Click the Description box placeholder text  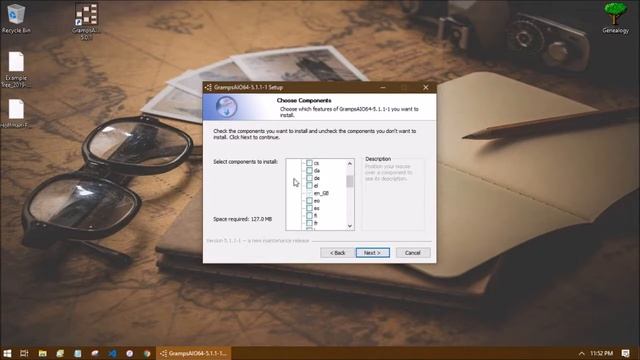point(389,173)
